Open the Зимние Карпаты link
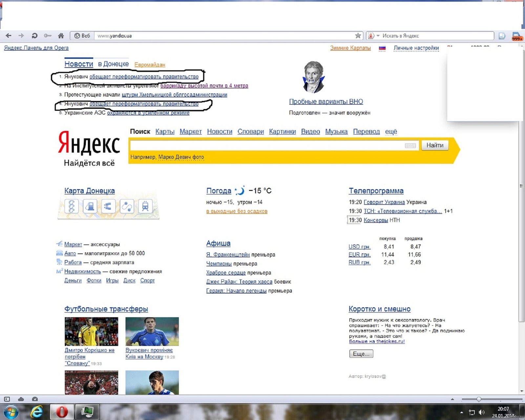This screenshot has height=420, width=525. [x=350, y=48]
